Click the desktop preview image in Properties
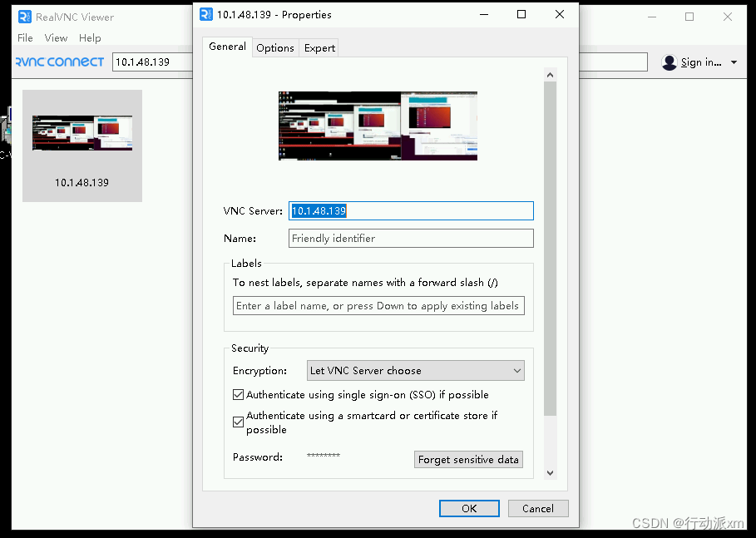The image size is (756, 538). [x=378, y=126]
